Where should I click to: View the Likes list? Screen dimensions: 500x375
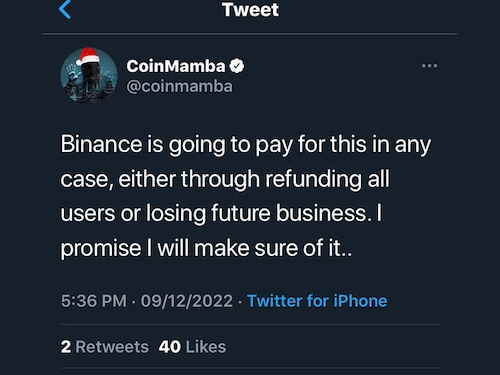coord(192,347)
